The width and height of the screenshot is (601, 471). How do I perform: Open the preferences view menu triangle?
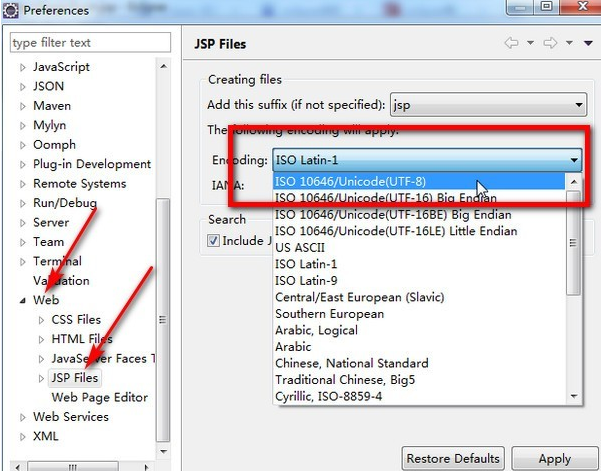588,43
